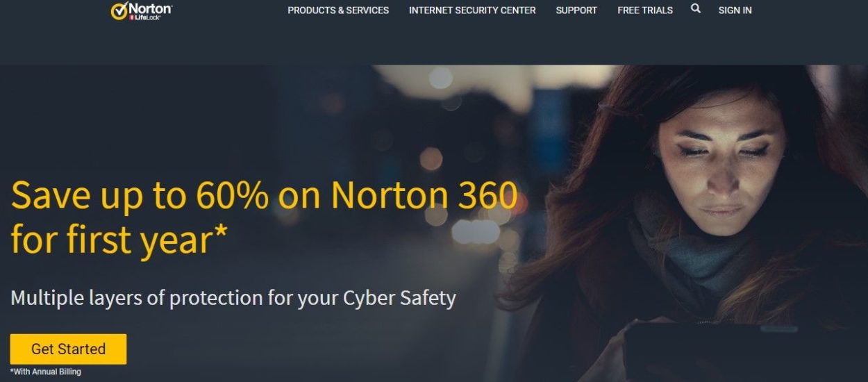The width and height of the screenshot is (868, 382).
Task: Click 'Norton 360' in the yellow headline
Action: (x=424, y=196)
